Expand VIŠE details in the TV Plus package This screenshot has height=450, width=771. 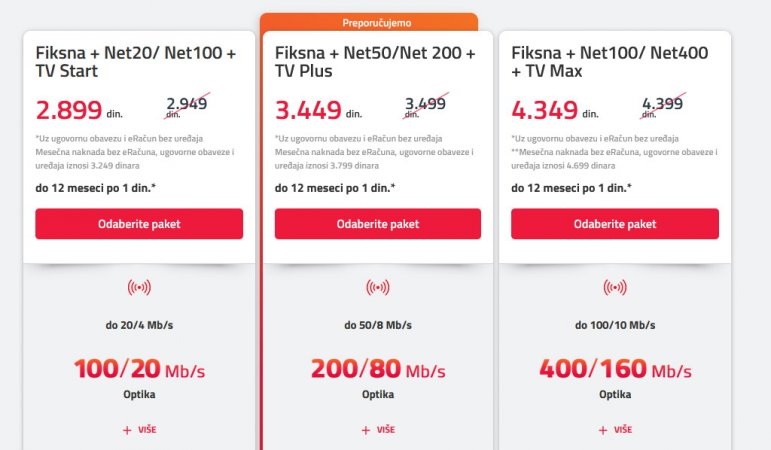386,430
